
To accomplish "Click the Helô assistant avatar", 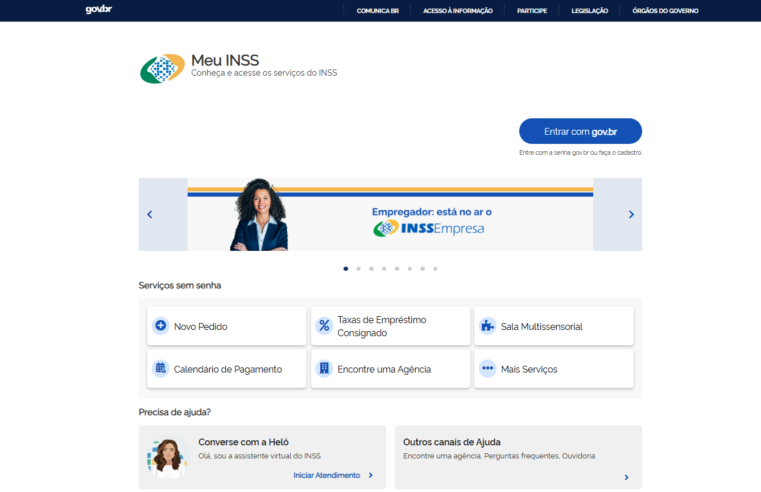I will click(x=168, y=457).
